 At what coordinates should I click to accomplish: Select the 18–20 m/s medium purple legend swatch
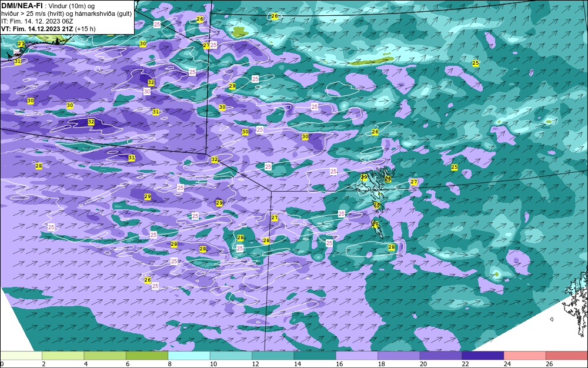[x=399, y=356]
